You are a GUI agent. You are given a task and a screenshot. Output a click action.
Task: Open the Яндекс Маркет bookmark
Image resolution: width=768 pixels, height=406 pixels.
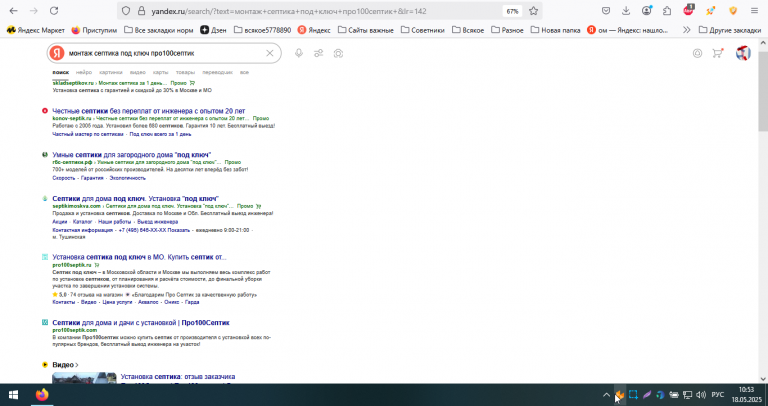(x=36, y=30)
